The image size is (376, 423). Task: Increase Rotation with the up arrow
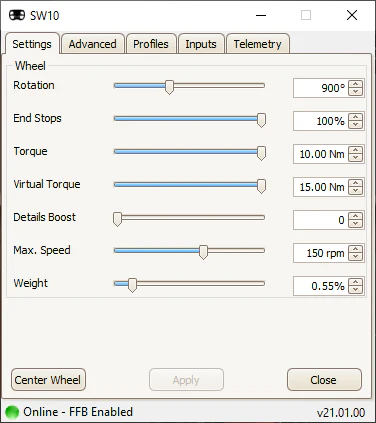pyautogui.click(x=356, y=84)
